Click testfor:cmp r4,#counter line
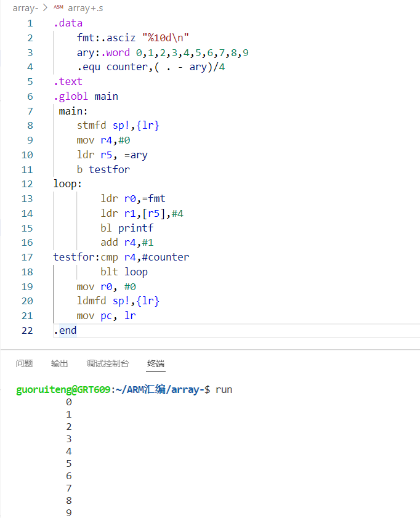 [x=121, y=257]
